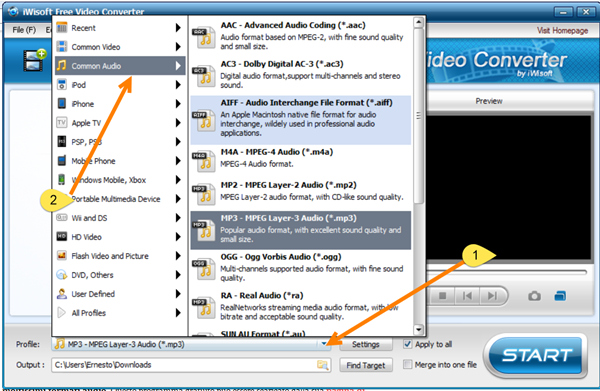This screenshot has height=391, width=600.
Task: Expand the Apple TV submenu arrow
Action: [x=178, y=122]
